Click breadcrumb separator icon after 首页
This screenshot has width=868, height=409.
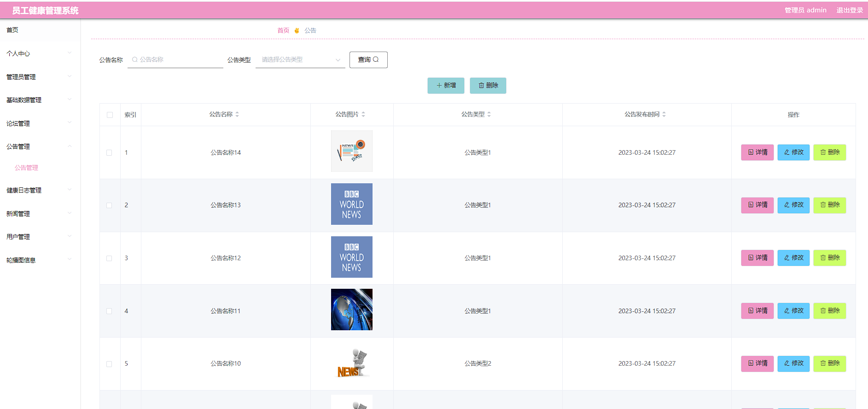297,30
